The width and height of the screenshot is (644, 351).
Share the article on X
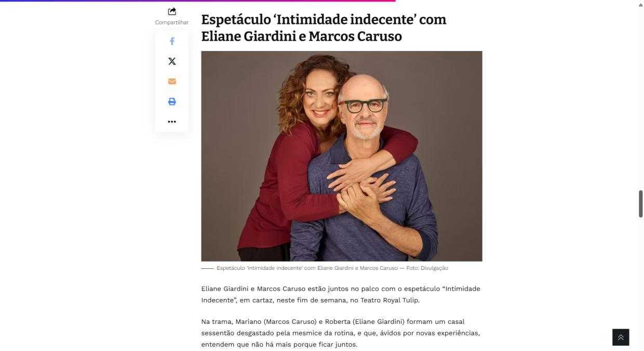(x=172, y=61)
